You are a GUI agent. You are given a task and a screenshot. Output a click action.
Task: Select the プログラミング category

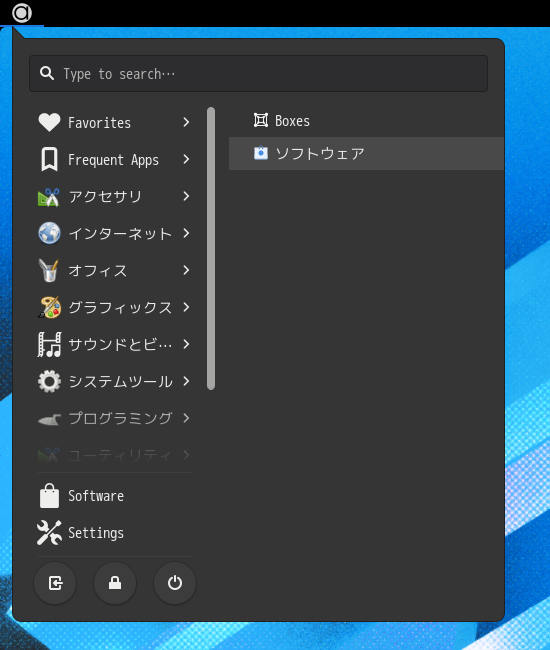[115, 418]
